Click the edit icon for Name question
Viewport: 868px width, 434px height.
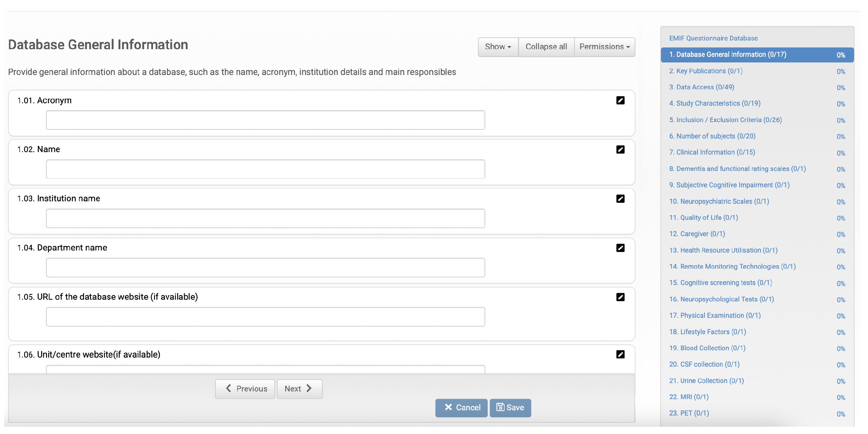tap(620, 150)
